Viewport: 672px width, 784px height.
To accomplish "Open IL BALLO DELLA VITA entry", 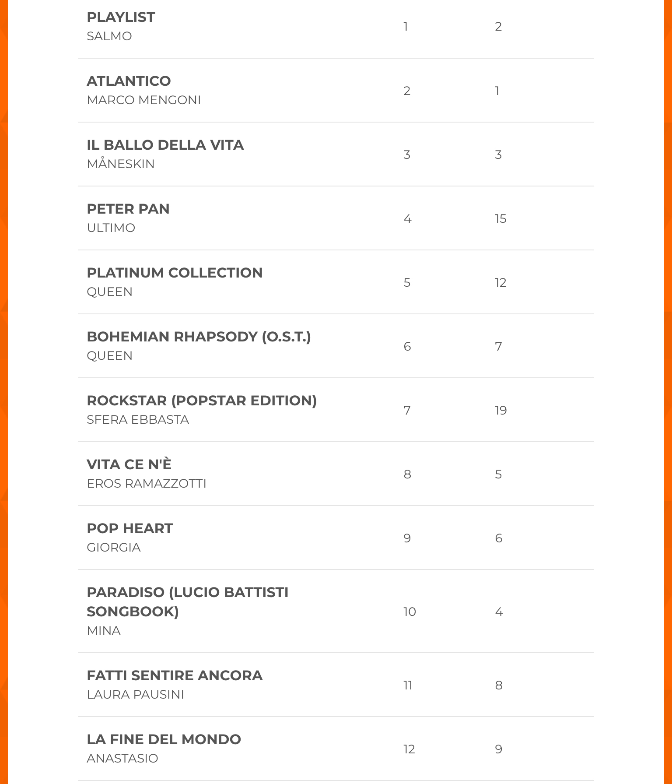I will [x=165, y=145].
